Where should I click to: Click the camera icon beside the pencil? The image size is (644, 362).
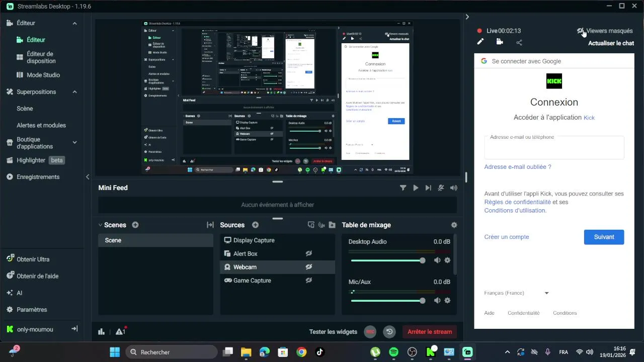coord(500,42)
